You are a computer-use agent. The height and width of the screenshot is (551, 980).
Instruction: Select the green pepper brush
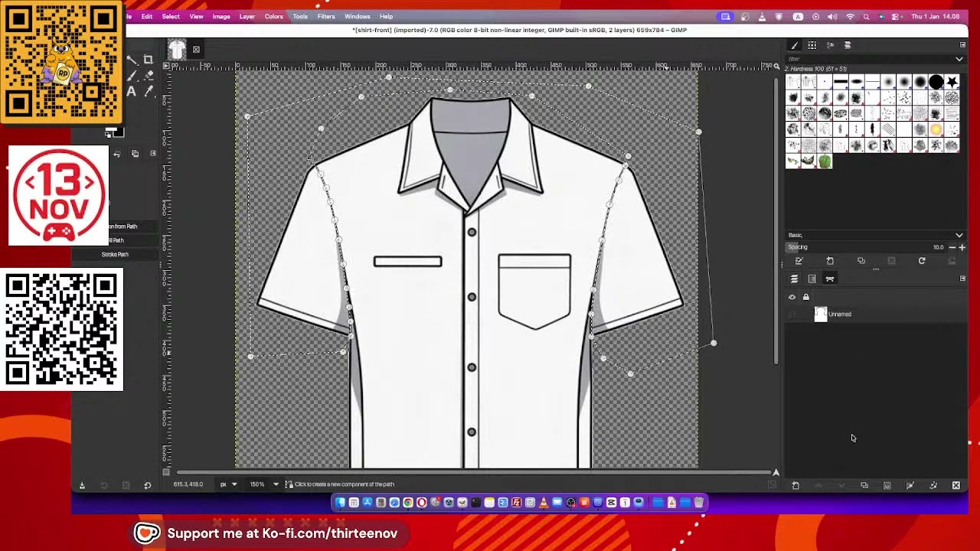[x=825, y=161]
